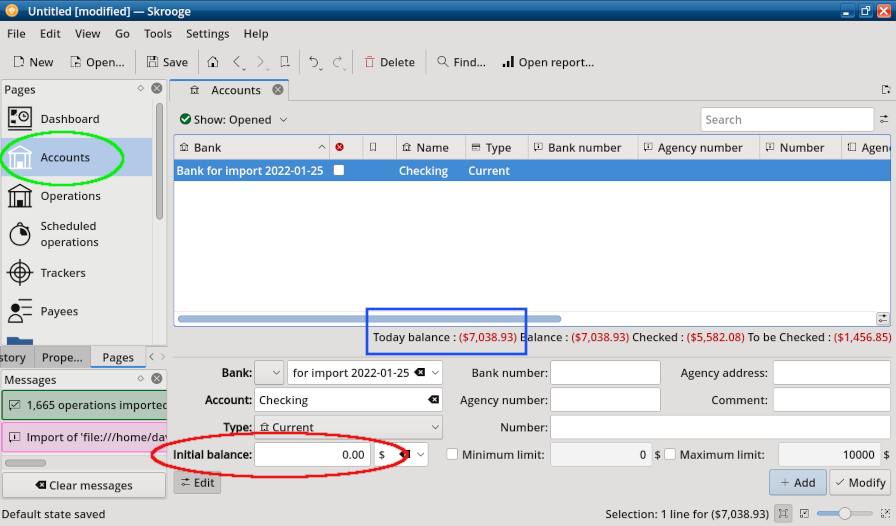The height and width of the screenshot is (526, 896).
Task: Click the new tab icon at top right
Action: click(886, 90)
